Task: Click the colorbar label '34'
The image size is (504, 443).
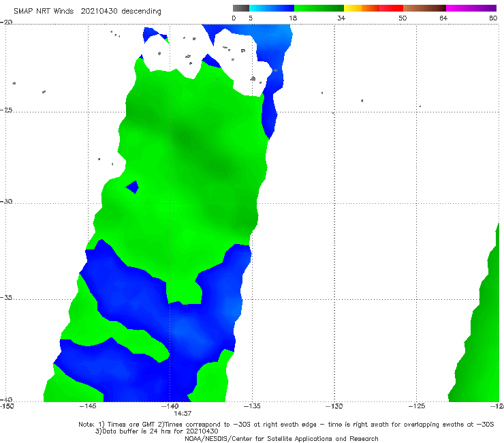Action: coord(341,18)
